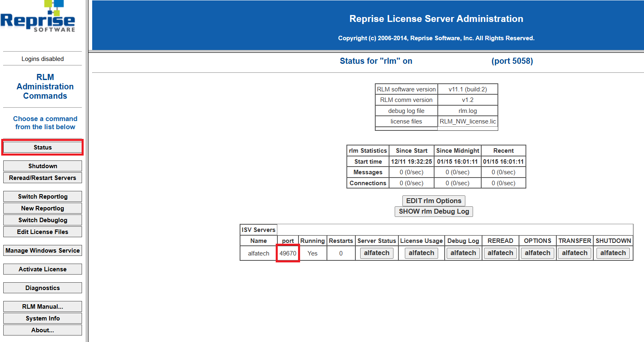Click the license files label
The width and height of the screenshot is (644, 342).
pyautogui.click(x=406, y=121)
